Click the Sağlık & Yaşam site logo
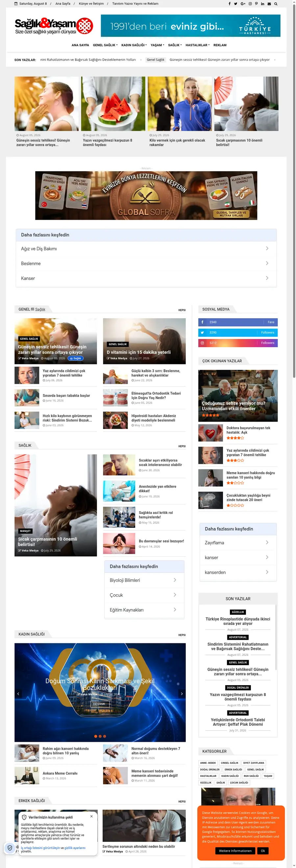296x868 pixels. pos(54,26)
